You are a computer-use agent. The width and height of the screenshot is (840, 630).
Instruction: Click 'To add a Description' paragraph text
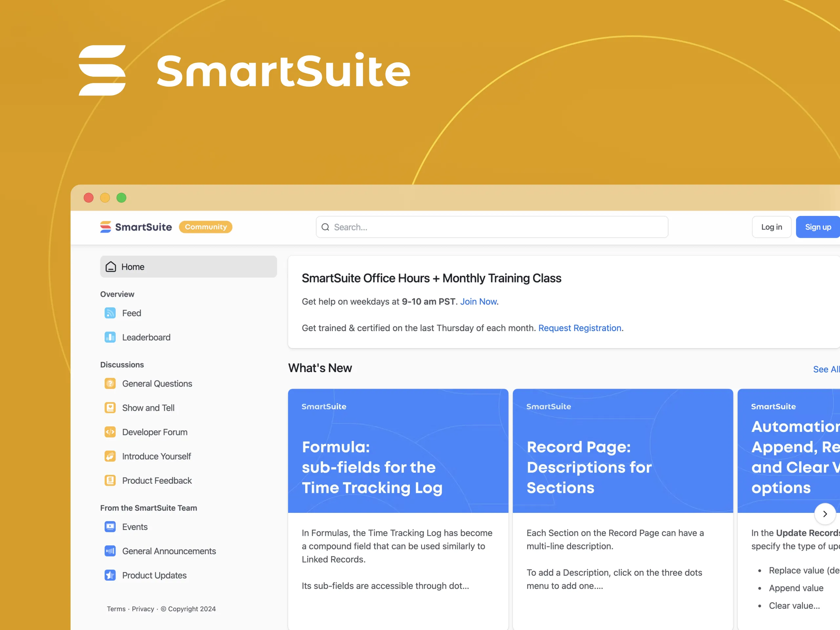pos(614,579)
